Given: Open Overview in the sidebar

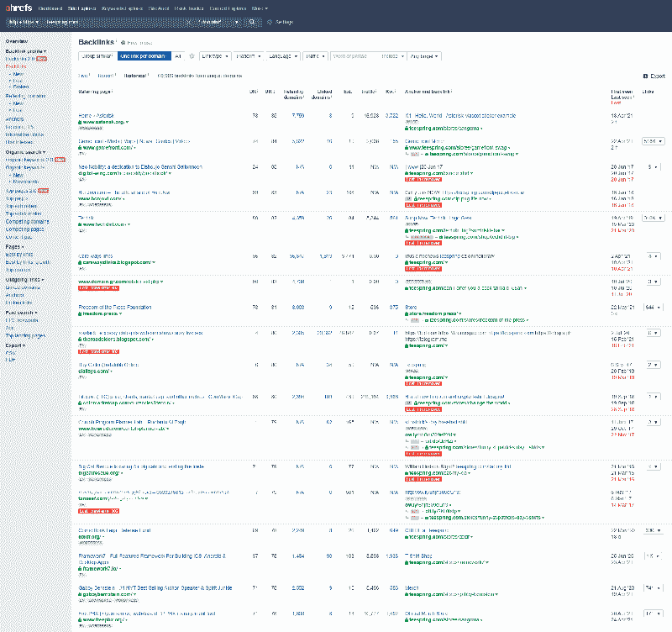Looking at the screenshot, I should pyautogui.click(x=17, y=41).
